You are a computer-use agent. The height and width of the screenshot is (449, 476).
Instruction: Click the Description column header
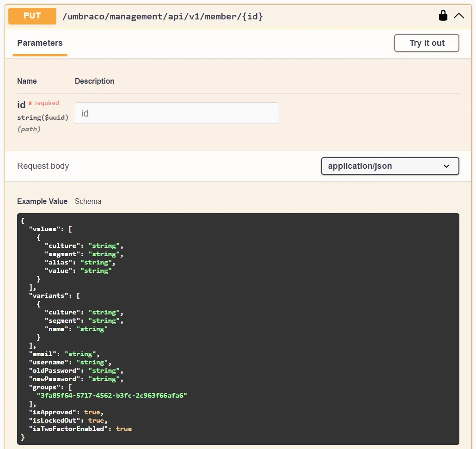point(95,81)
